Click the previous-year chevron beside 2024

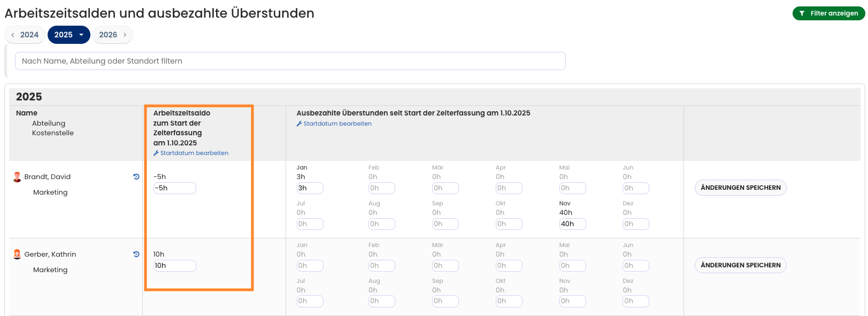click(x=13, y=35)
